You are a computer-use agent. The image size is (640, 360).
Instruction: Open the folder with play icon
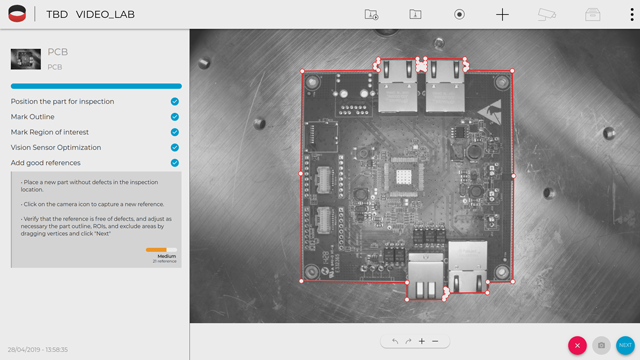pyautogui.click(x=371, y=15)
